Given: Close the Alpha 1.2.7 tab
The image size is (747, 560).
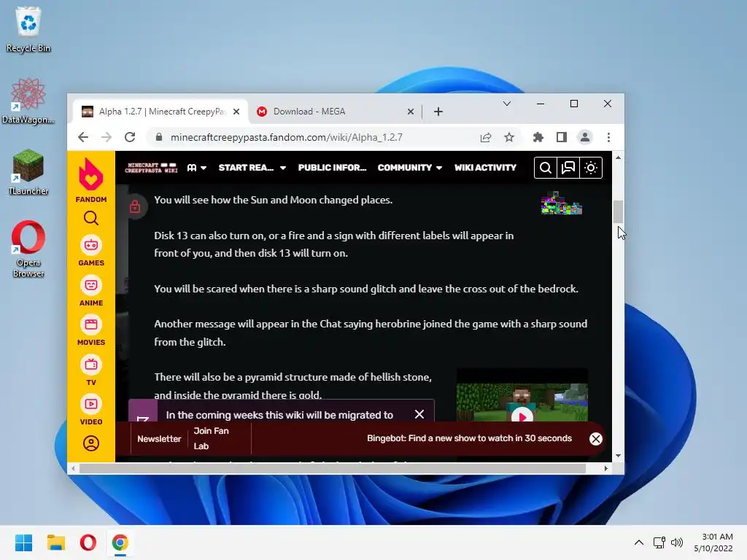Looking at the screenshot, I should click(236, 112).
